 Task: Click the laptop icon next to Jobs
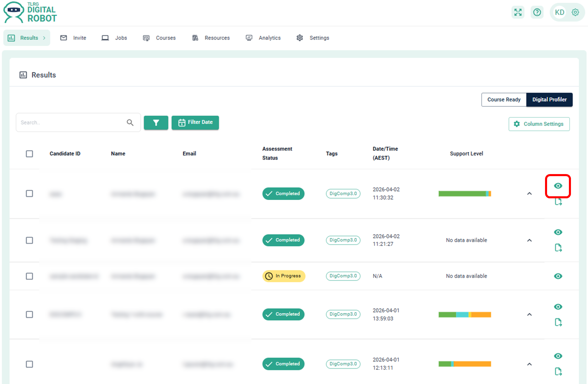pos(105,38)
